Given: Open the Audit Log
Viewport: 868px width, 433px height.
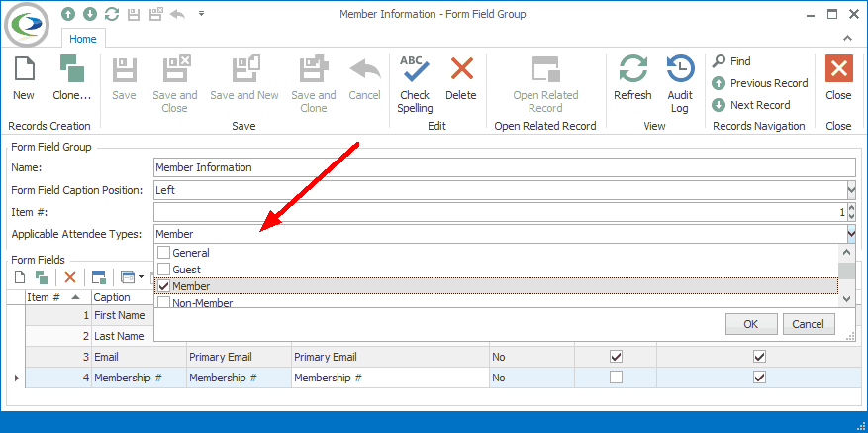Looking at the screenshot, I should 680,85.
